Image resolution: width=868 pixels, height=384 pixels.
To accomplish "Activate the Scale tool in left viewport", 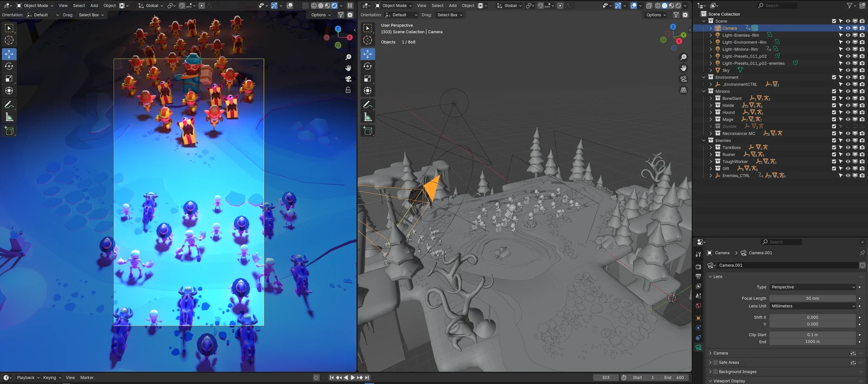I will pos(9,79).
